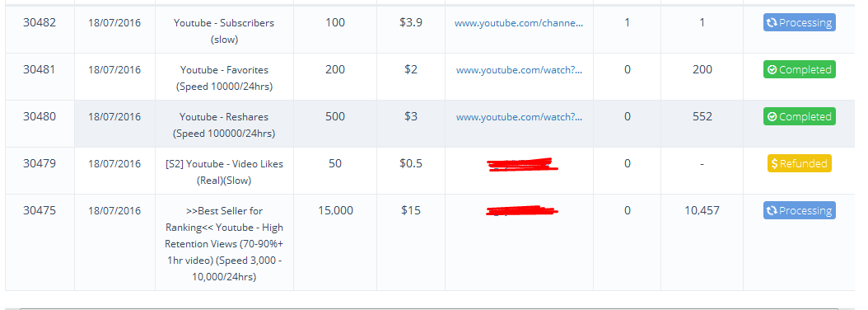Open the youtube watch link for Favorites order
The width and height of the screenshot is (868, 310).
pyautogui.click(x=520, y=70)
